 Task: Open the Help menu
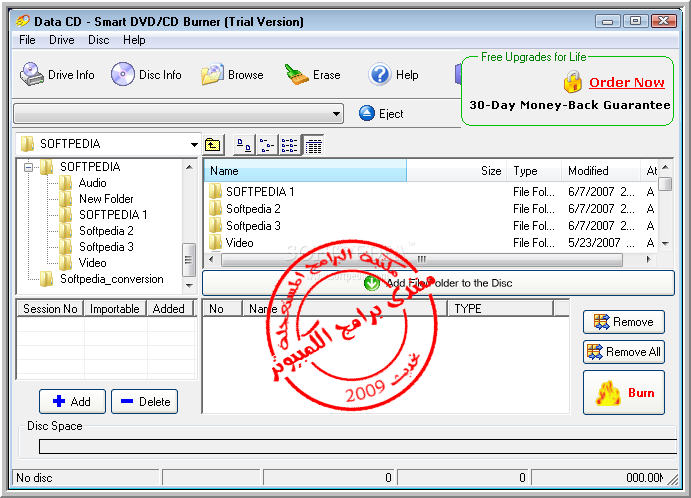134,40
